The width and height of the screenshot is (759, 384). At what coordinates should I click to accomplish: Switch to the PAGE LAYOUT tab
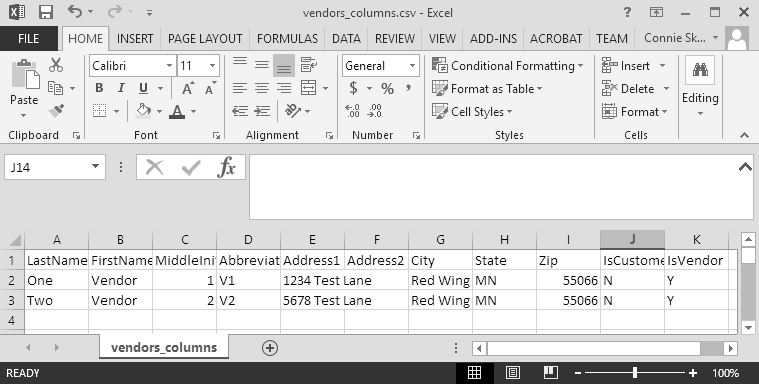(x=205, y=39)
